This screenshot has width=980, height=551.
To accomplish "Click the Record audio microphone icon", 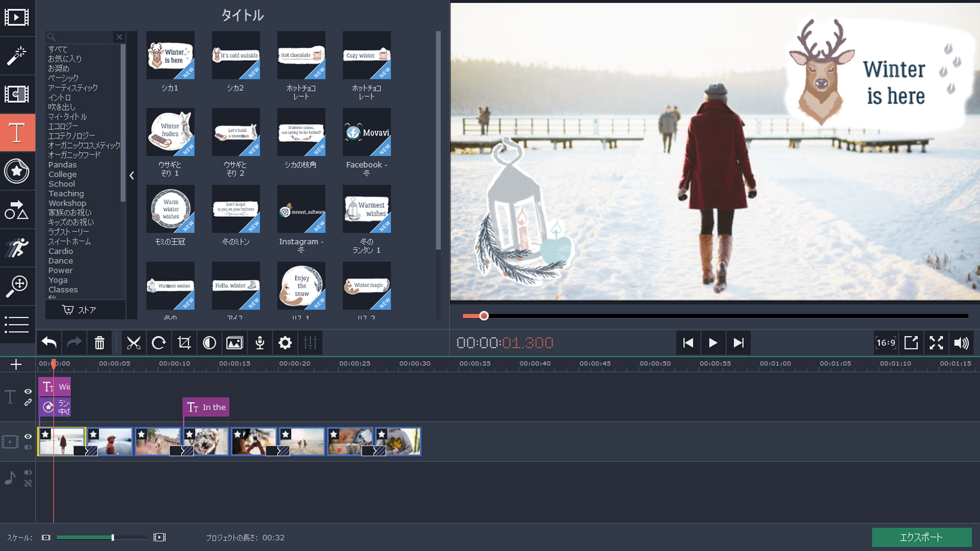I will pos(260,343).
